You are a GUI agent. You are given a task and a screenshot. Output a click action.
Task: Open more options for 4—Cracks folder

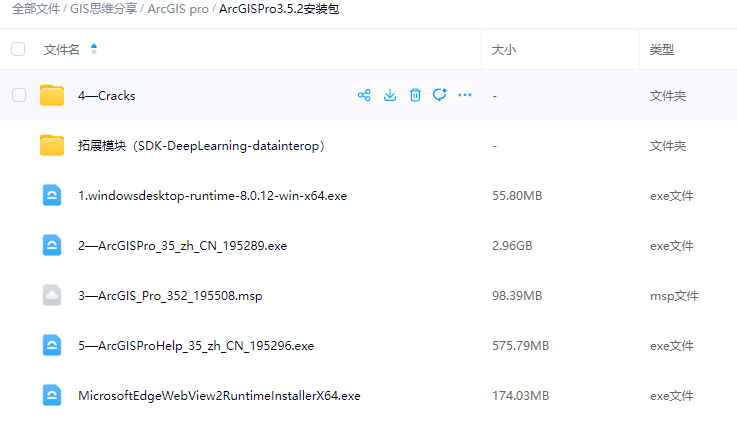tap(465, 95)
